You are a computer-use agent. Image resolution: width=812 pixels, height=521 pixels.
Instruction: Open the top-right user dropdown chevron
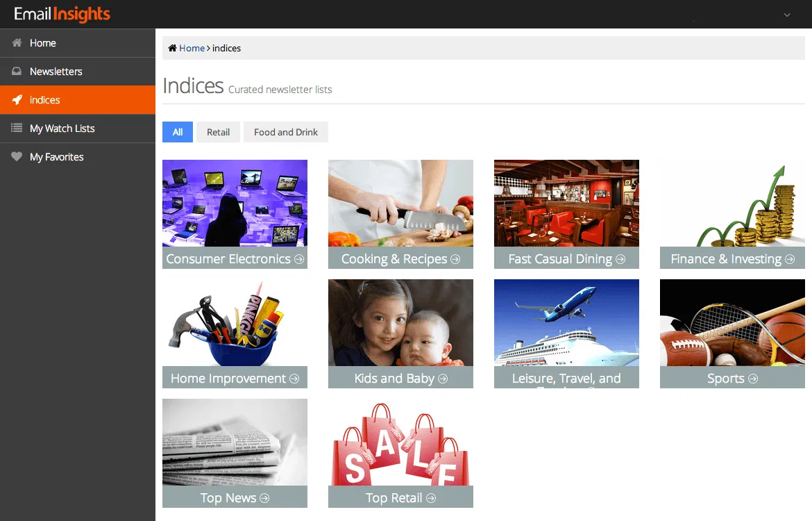(x=787, y=15)
